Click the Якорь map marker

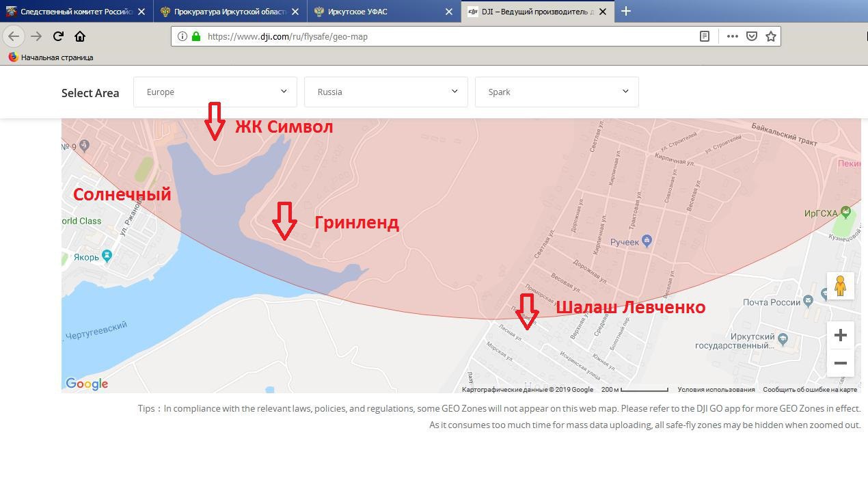pyautogui.click(x=107, y=256)
